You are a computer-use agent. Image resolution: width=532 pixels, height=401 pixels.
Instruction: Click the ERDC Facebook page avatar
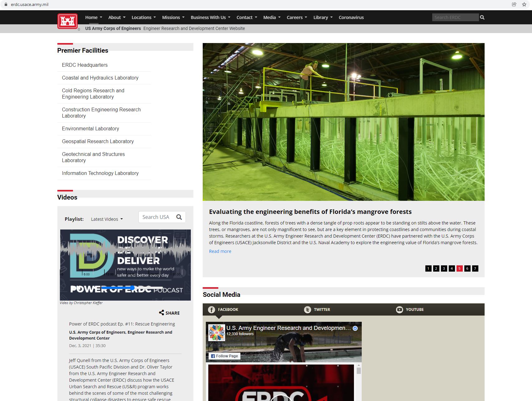(x=216, y=332)
